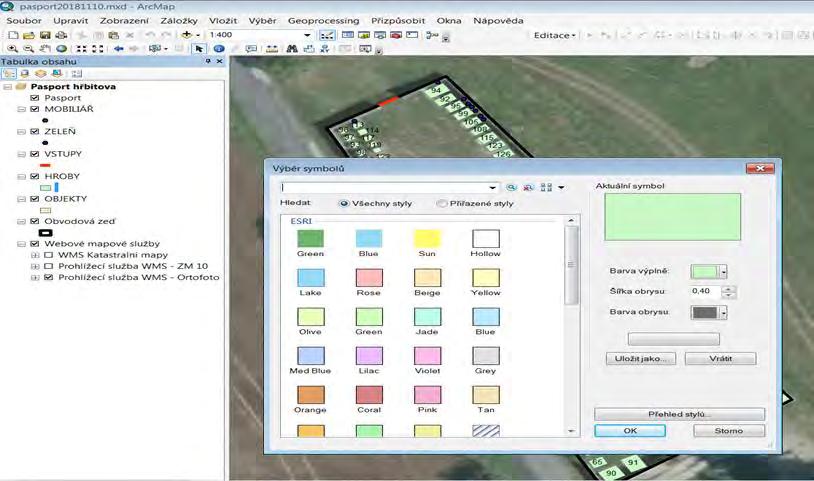Click the symbol list scrollbar down arrow

pos(571,431)
